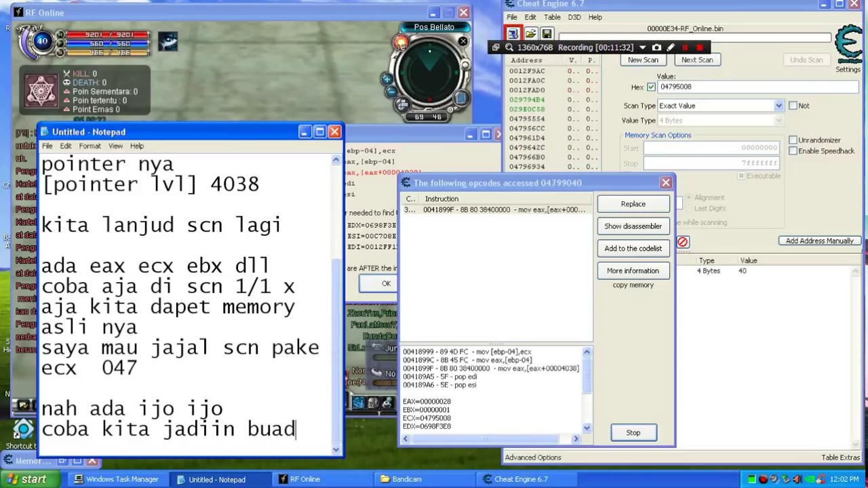Toggle the Executable checkbox

(x=741, y=176)
